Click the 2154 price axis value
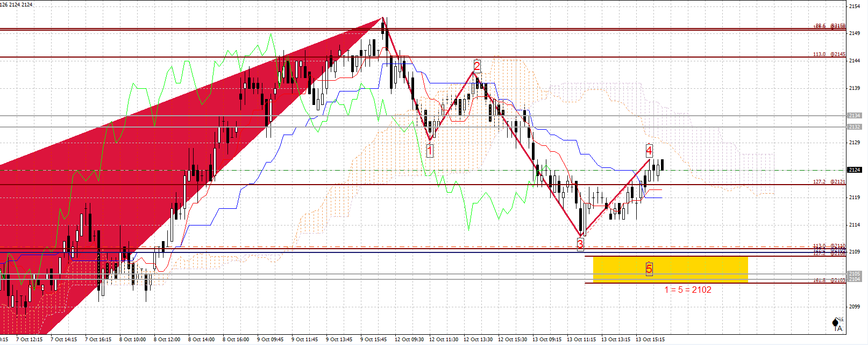The image size is (868, 345). tap(855, 6)
